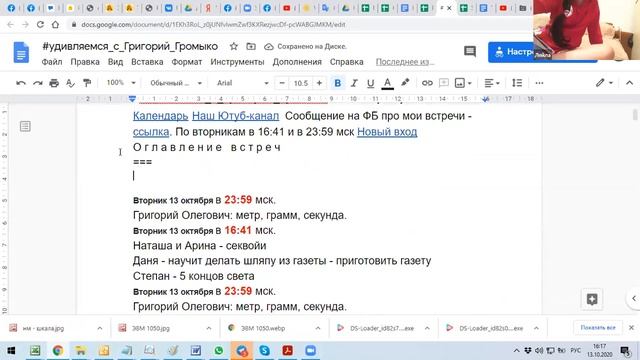Show more toolbar options (three dots)
Image resolution: width=640 pixels, height=360 pixels.
539,83
